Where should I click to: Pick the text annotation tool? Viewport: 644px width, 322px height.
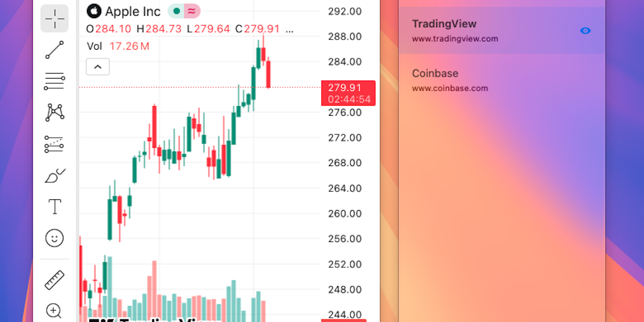point(55,206)
